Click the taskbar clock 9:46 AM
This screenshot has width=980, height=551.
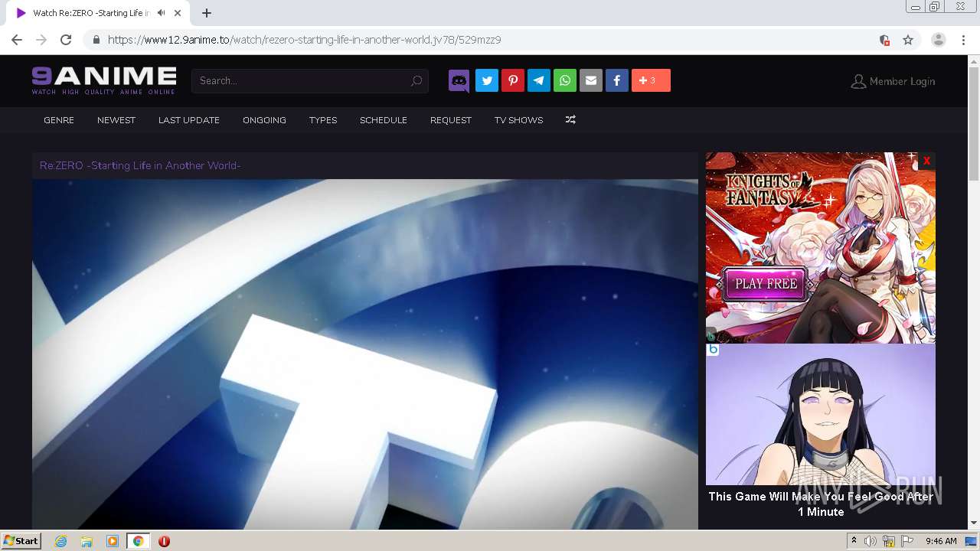(x=941, y=541)
